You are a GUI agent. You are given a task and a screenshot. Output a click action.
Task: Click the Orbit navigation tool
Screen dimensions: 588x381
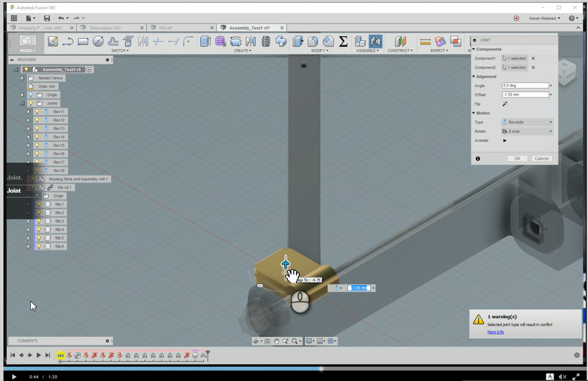[256, 341]
